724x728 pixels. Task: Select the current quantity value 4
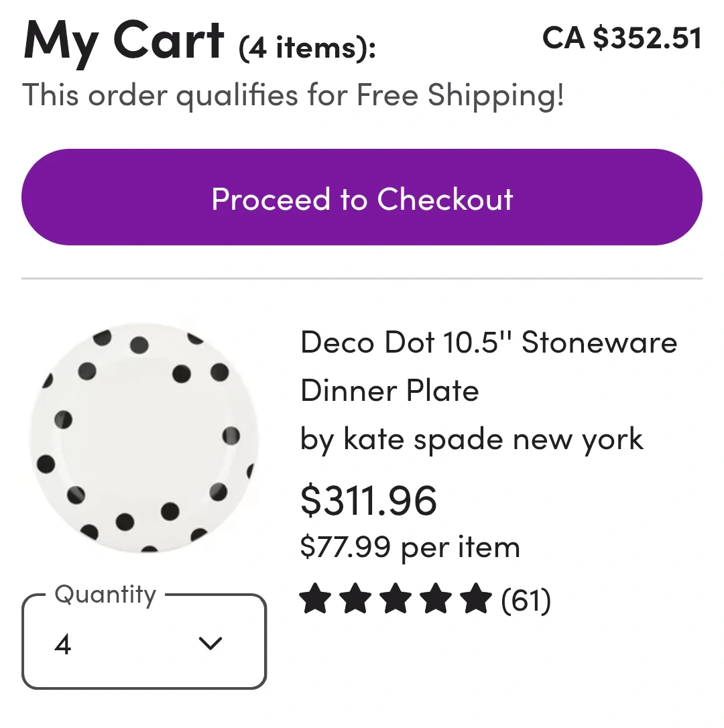coord(63,645)
